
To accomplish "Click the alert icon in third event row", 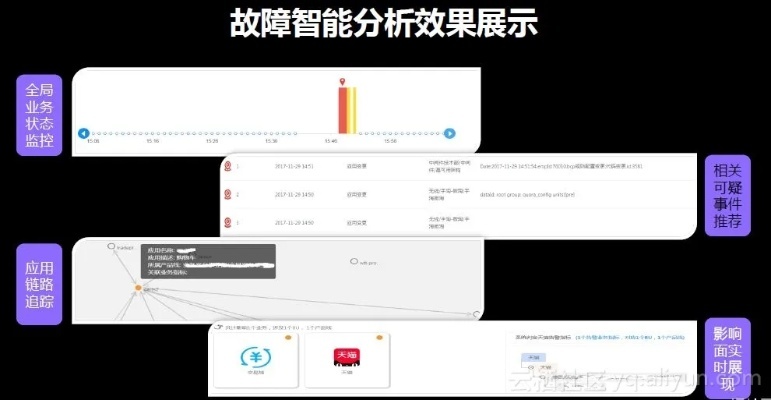I will coord(228,222).
